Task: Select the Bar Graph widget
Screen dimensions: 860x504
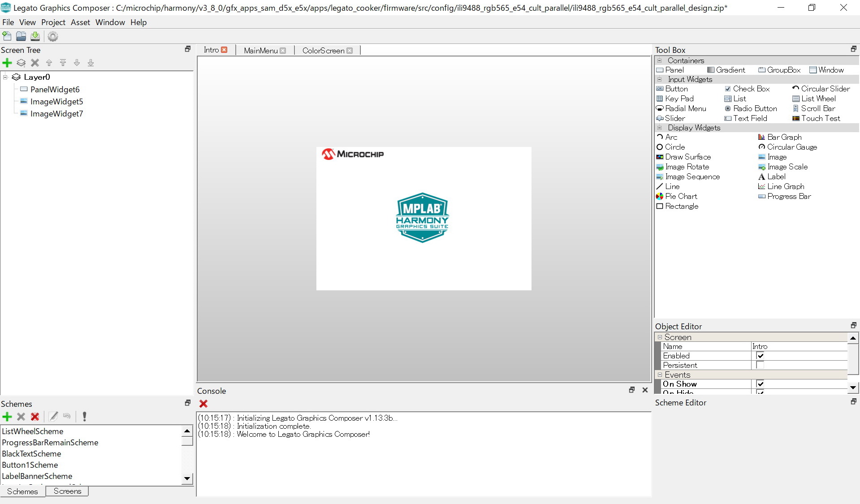Action: click(x=780, y=137)
